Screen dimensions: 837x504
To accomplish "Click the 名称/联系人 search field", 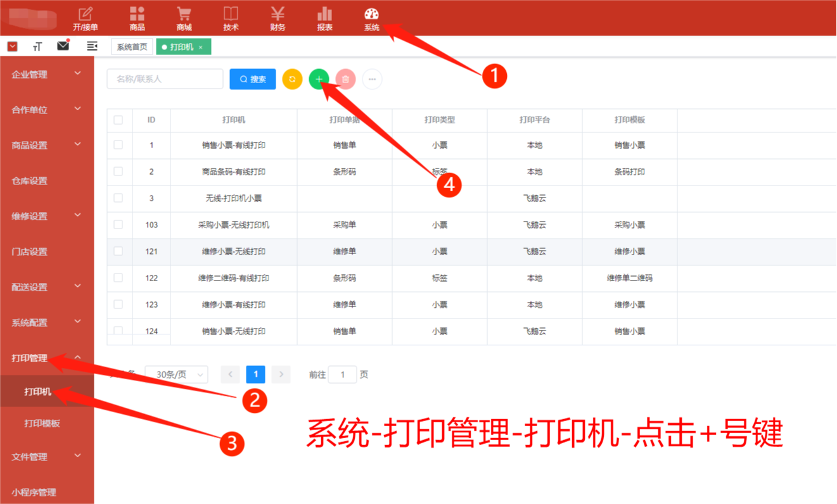I will (165, 79).
